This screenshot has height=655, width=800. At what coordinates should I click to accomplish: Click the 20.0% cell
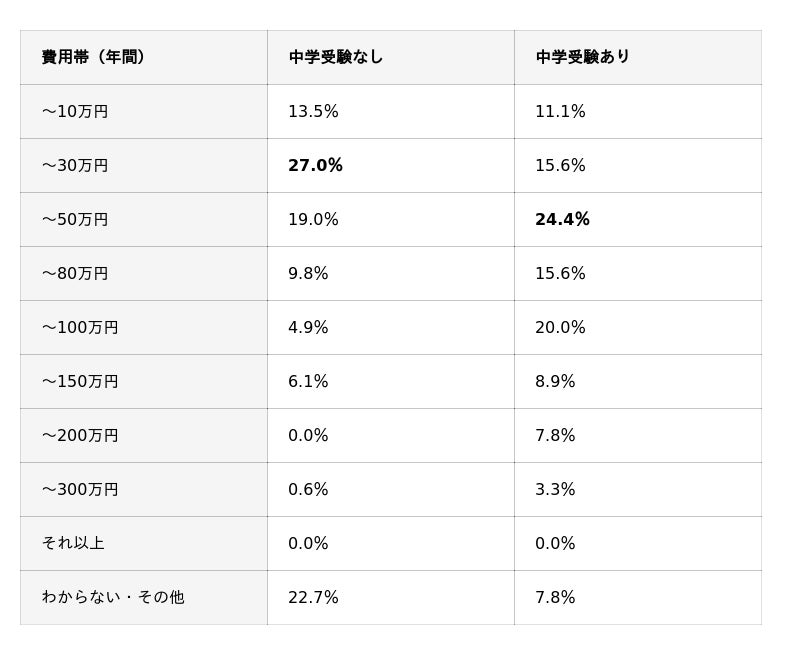coord(560,328)
